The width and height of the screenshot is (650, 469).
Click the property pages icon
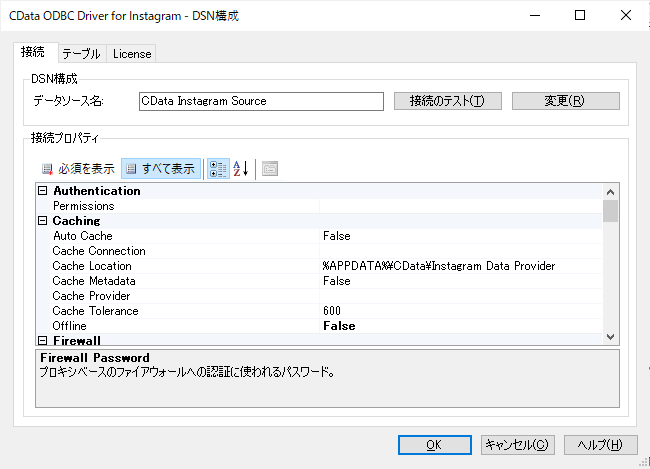(270, 169)
